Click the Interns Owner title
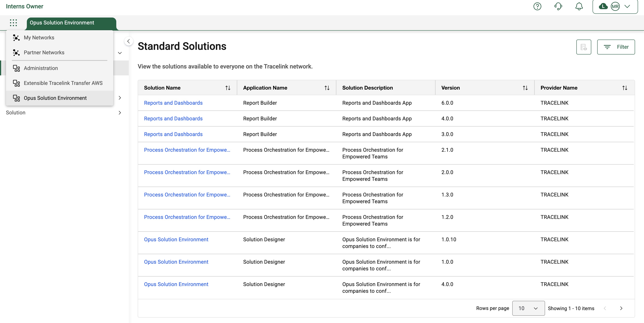Image resolution: width=644 pixels, height=323 pixels. pos(24,6)
